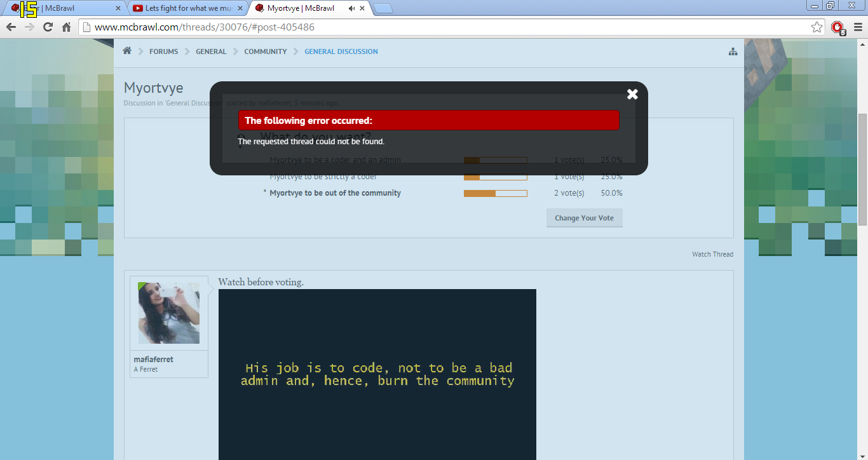This screenshot has height=460, width=868.
Task: Open the red extension icon with badge
Action: click(x=838, y=27)
